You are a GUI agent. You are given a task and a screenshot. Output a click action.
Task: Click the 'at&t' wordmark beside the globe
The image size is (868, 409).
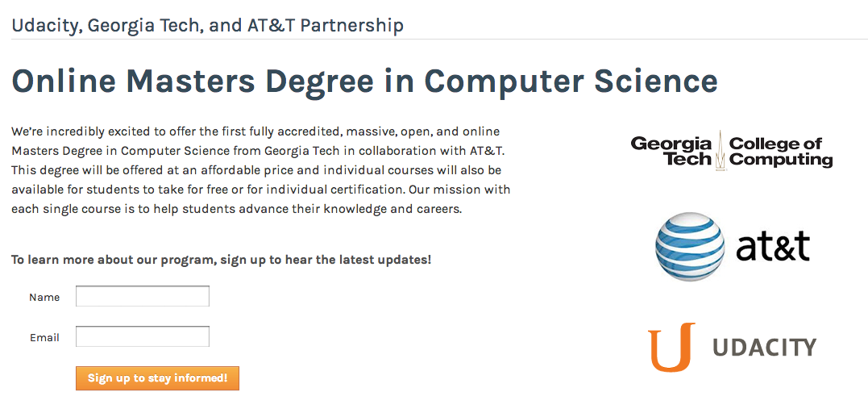(x=773, y=247)
